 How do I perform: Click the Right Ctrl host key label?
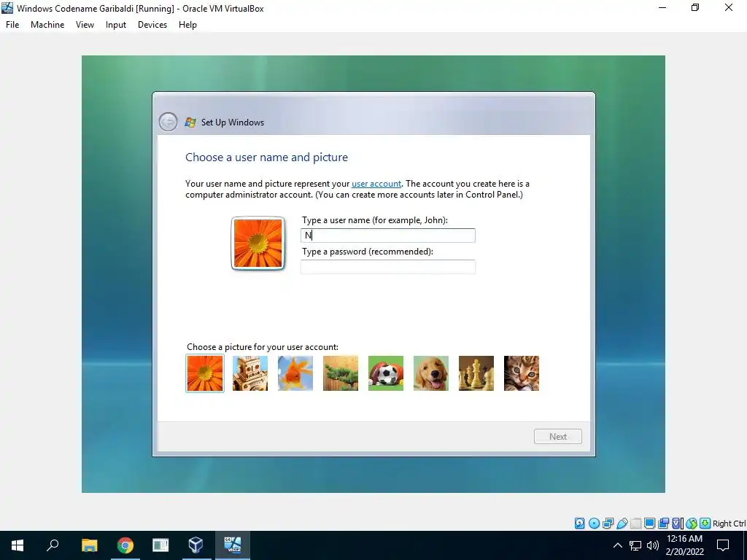coord(729,524)
